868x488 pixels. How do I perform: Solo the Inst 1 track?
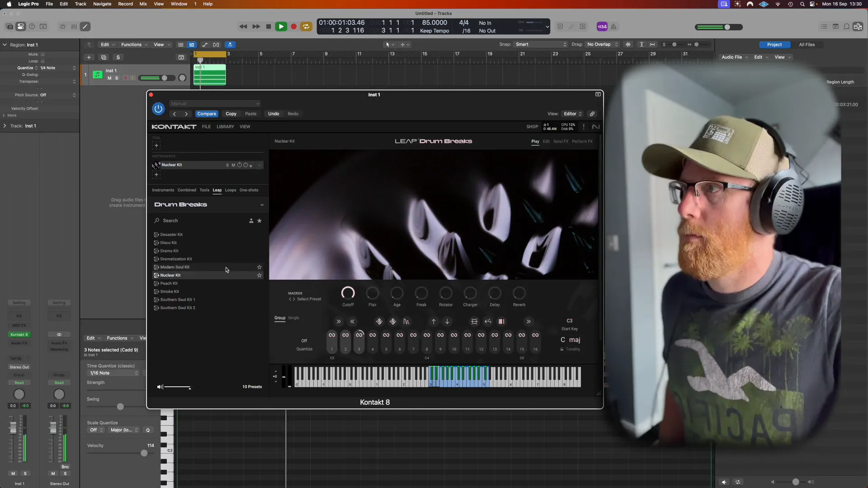[117, 78]
